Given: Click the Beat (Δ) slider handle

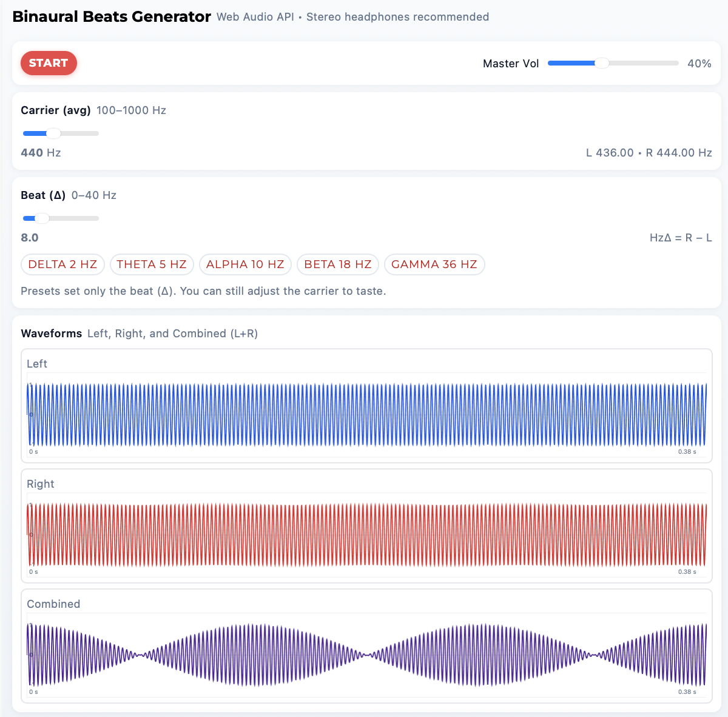Looking at the screenshot, I should point(42,218).
